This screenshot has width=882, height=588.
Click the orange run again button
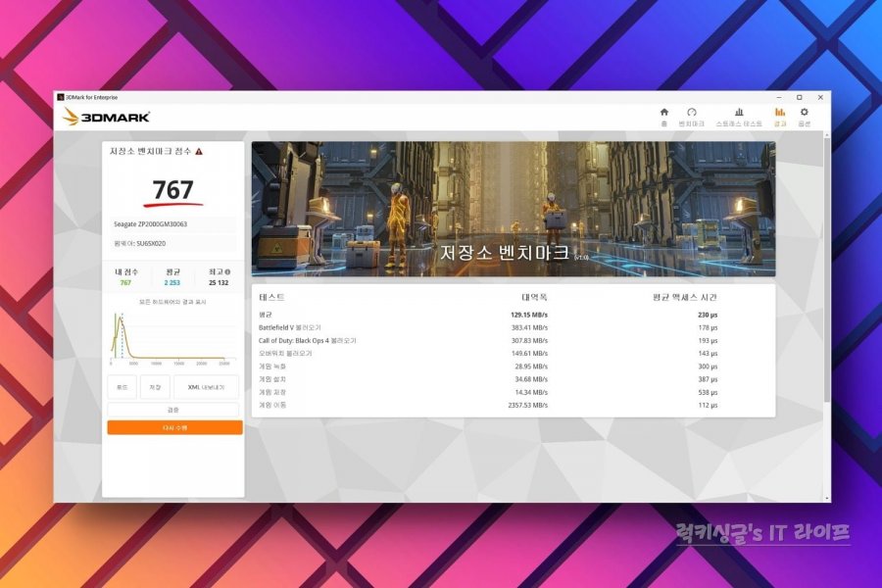coord(175,427)
